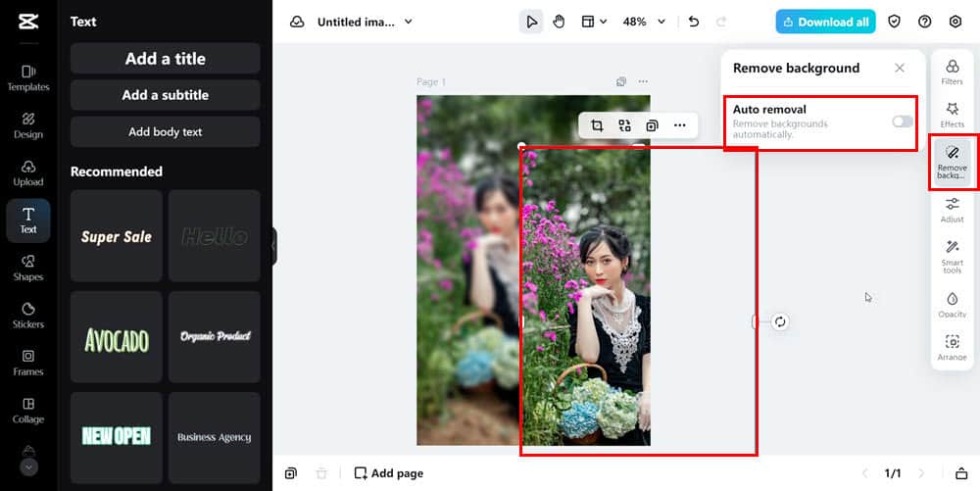
Task: Choose the Avocado text preset
Action: coord(117,337)
